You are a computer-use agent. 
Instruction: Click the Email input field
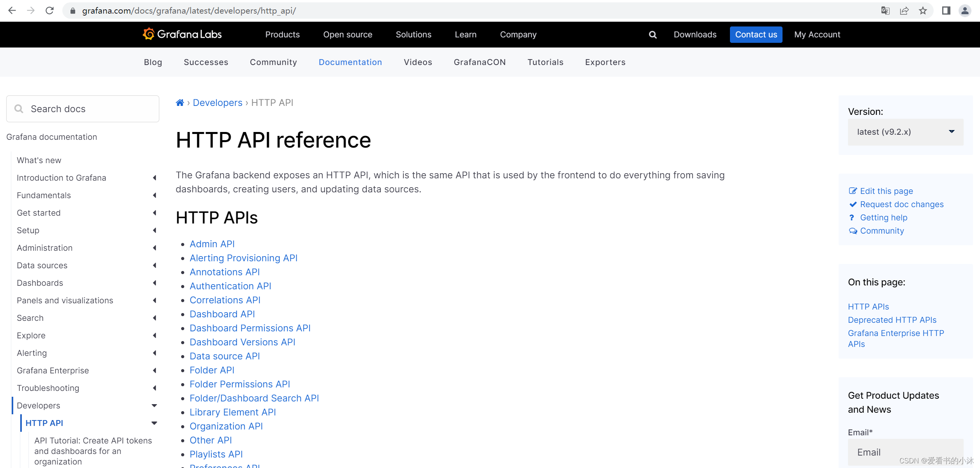(x=905, y=452)
